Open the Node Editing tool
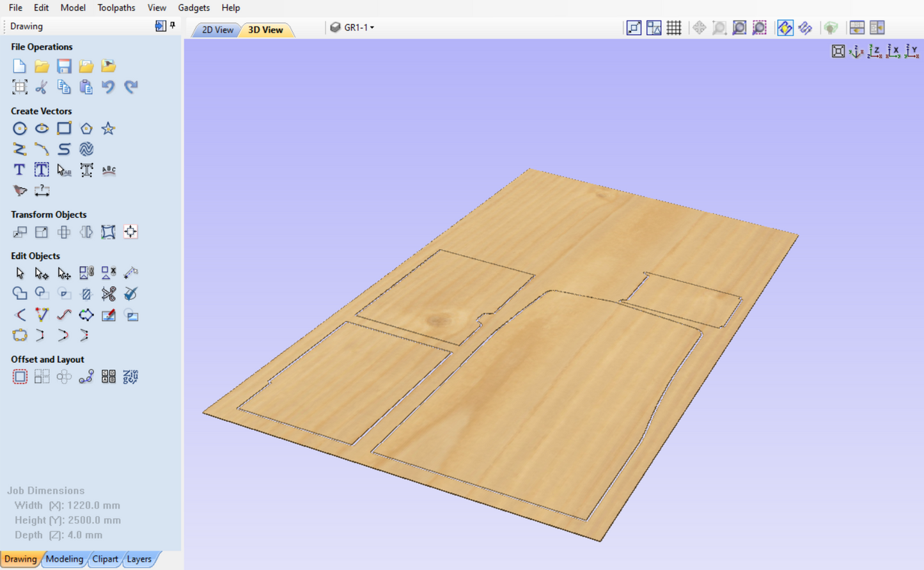 click(x=42, y=274)
